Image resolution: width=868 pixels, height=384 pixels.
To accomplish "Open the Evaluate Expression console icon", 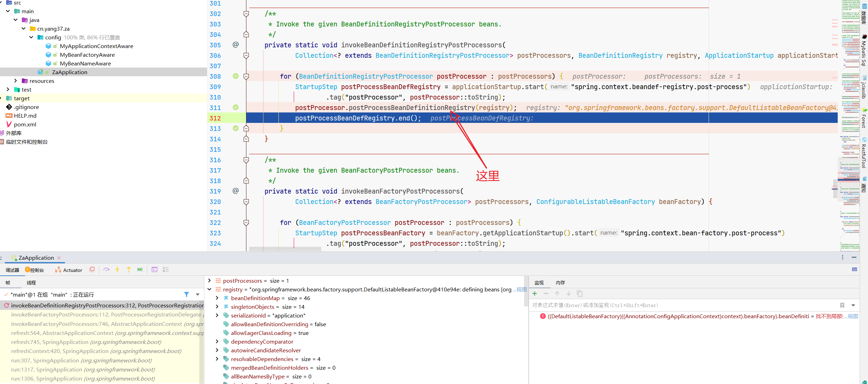I will [x=155, y=269].
